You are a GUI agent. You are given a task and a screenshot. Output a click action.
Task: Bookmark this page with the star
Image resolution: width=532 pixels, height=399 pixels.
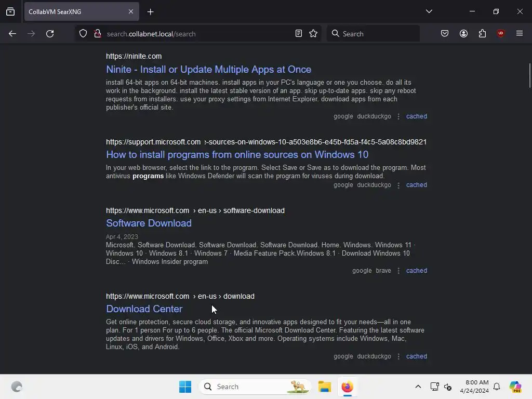313,34
